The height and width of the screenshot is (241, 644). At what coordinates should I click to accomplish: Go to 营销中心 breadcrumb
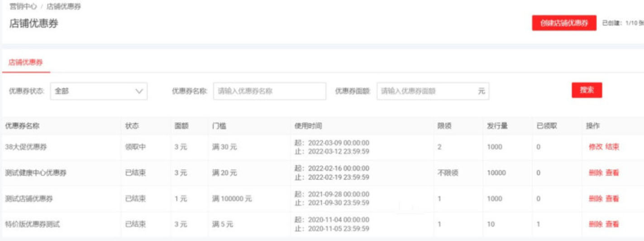click(24, 7)
